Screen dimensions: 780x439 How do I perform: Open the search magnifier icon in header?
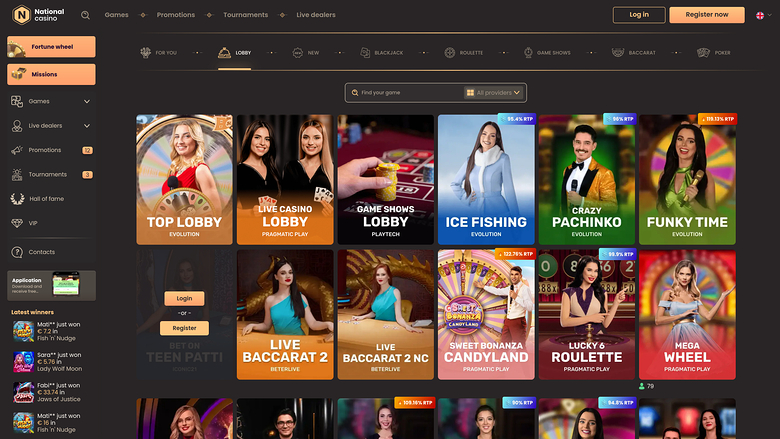pyautogui.click(x=86, y=15)
